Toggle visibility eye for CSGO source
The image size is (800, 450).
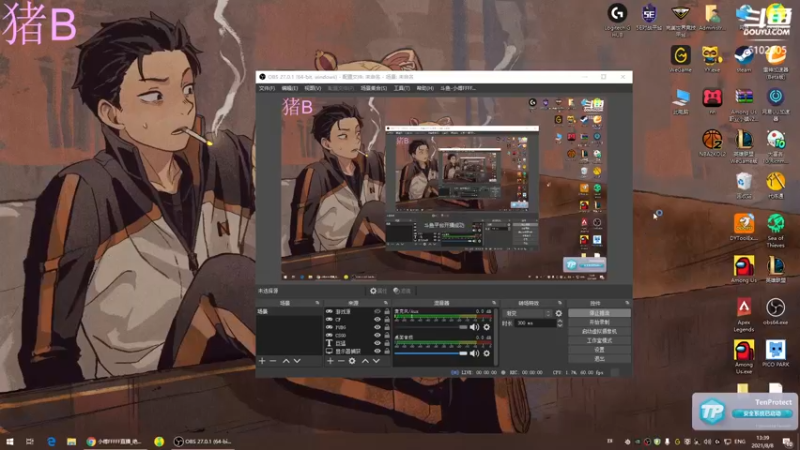point(378,335)
